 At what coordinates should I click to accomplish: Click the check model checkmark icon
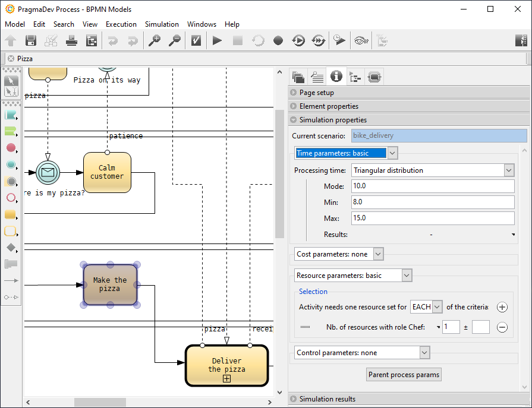(196, 40)
